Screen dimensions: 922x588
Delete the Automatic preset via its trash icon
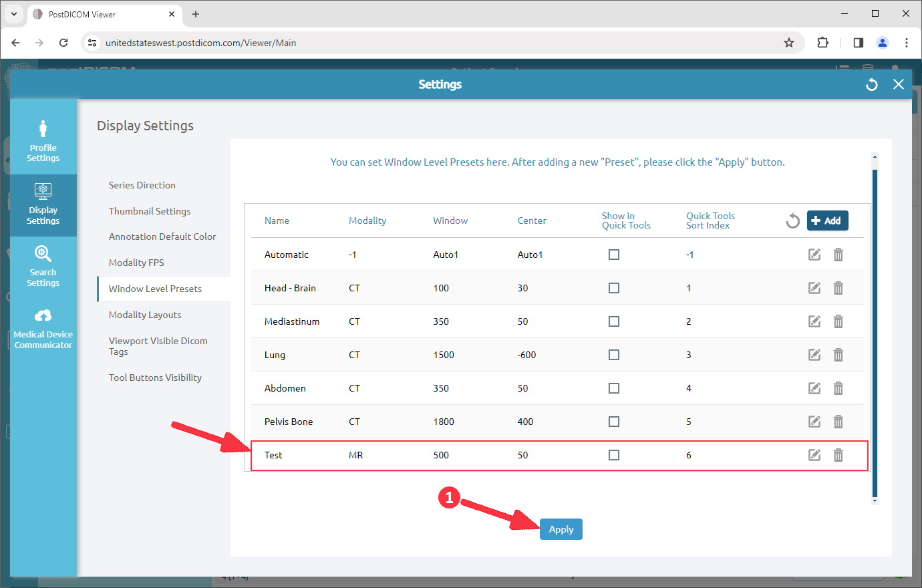[838, 254]
